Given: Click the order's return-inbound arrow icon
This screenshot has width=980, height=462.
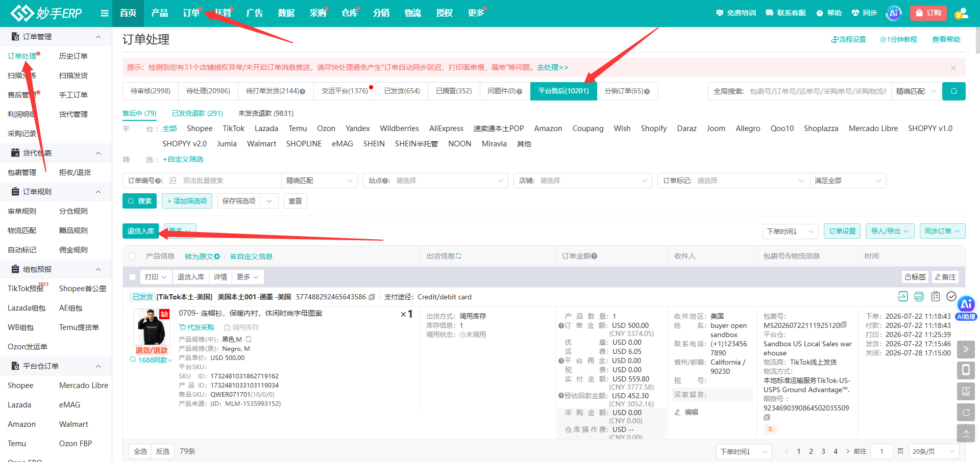Looking at the screenshot, I should pos(902,296).
